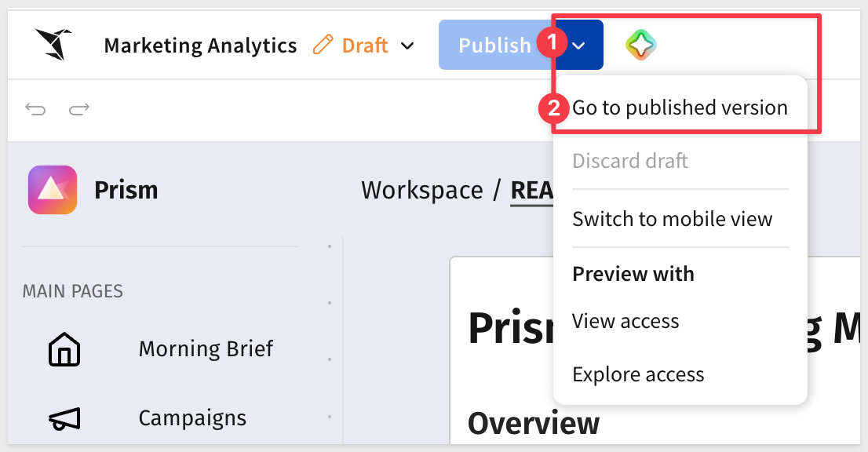
Task: Expand the Draft status dropdown chevron
Action: click(407, 46)
